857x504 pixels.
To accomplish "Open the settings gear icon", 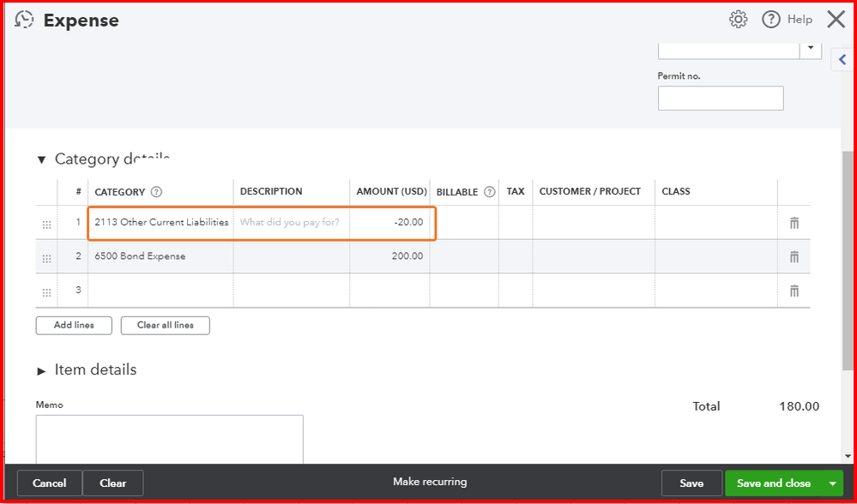I will tap(738, 20).
